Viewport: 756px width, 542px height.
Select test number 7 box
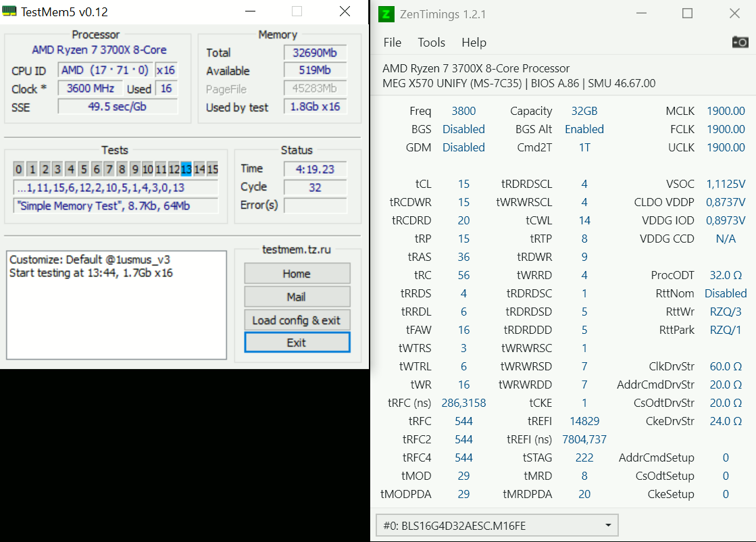click(109, 169)
